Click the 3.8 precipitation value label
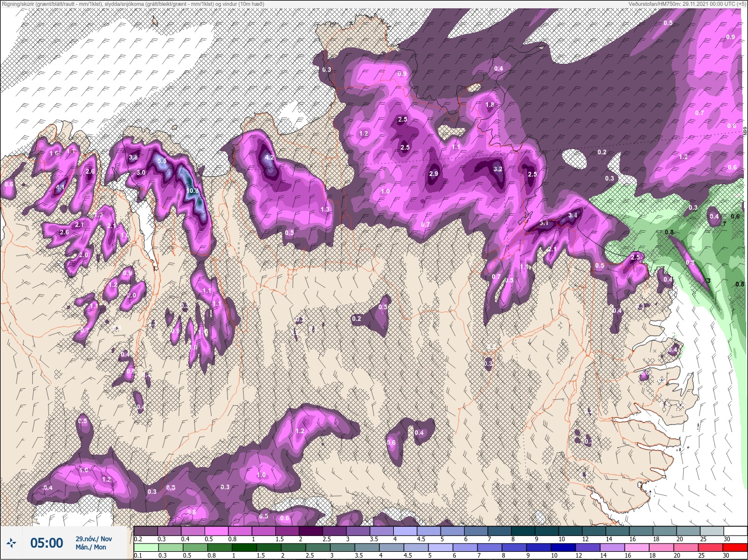Screen dimensions: 748x560 (133, 158)
